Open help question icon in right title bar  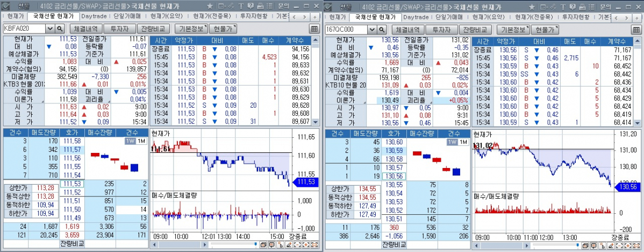[572, 6]
